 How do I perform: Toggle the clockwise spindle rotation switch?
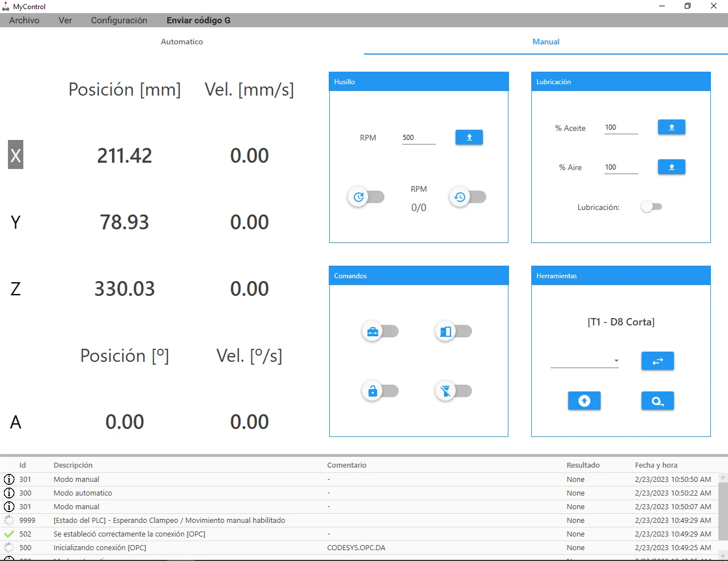366,197
